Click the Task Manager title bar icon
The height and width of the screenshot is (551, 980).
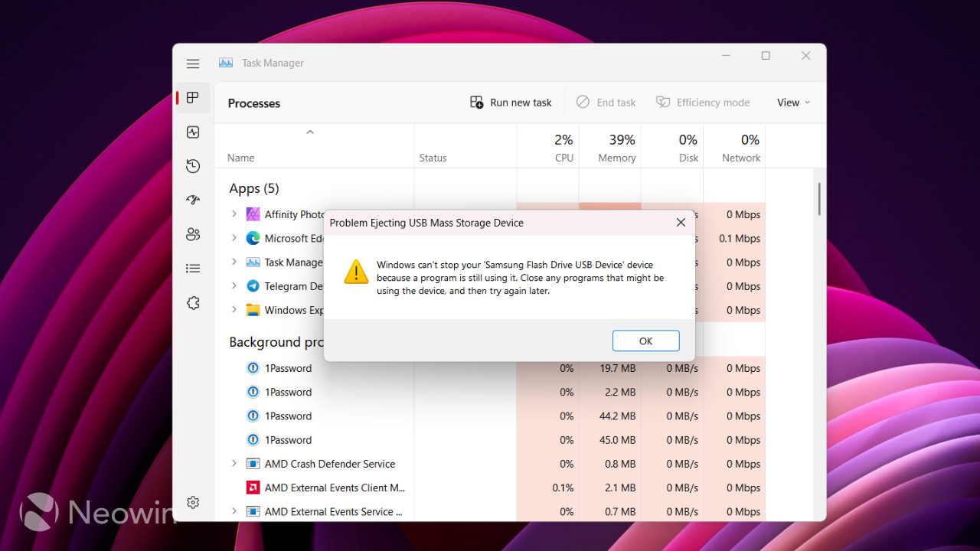click(226, 63)
